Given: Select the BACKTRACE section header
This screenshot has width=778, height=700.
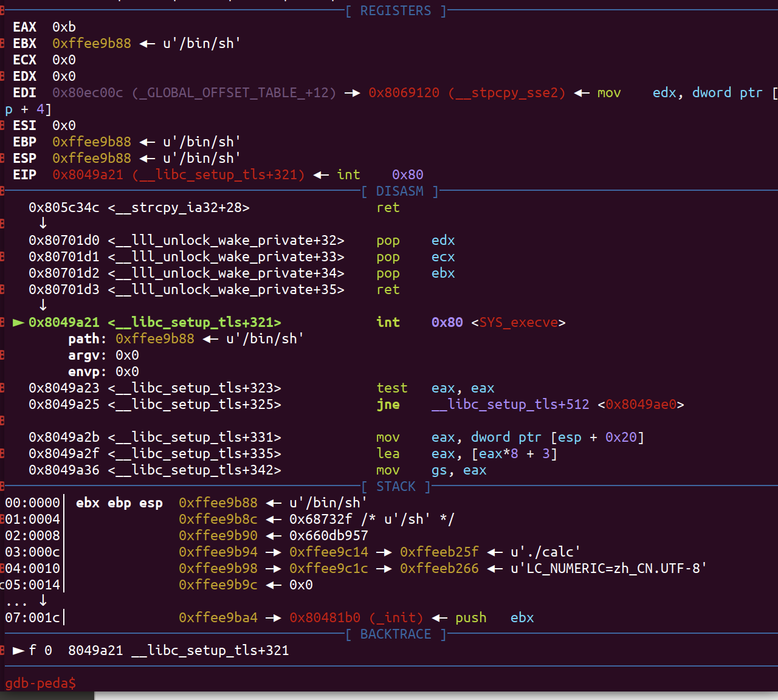Looking at the screenshot, I should [396, 634].
